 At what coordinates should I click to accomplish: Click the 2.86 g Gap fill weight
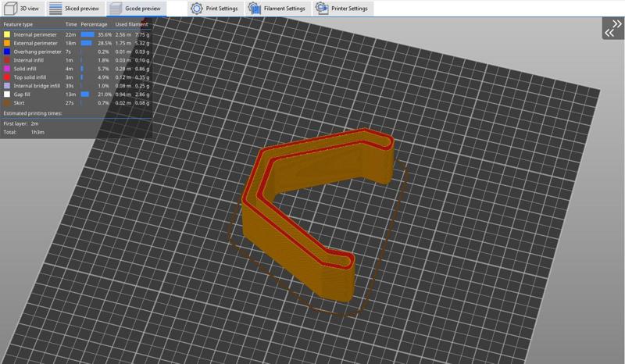(x=142, y=95)
